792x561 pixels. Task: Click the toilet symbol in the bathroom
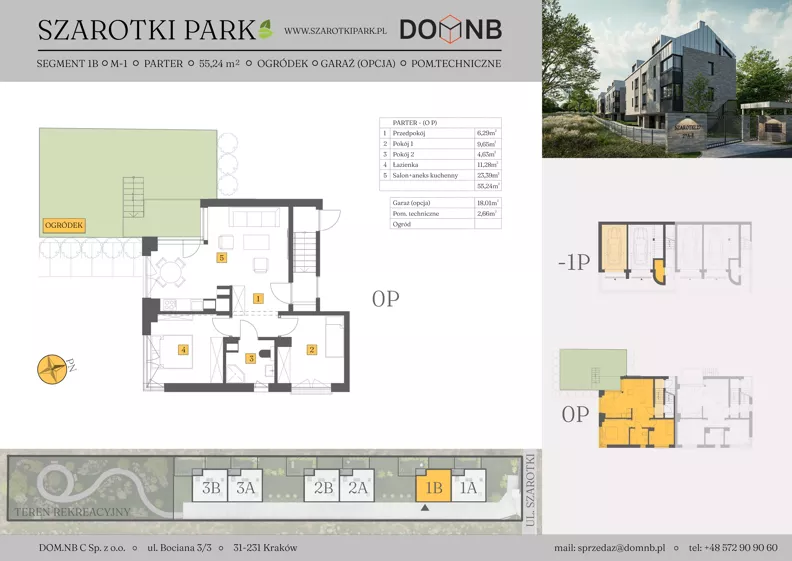click(265, 353)
